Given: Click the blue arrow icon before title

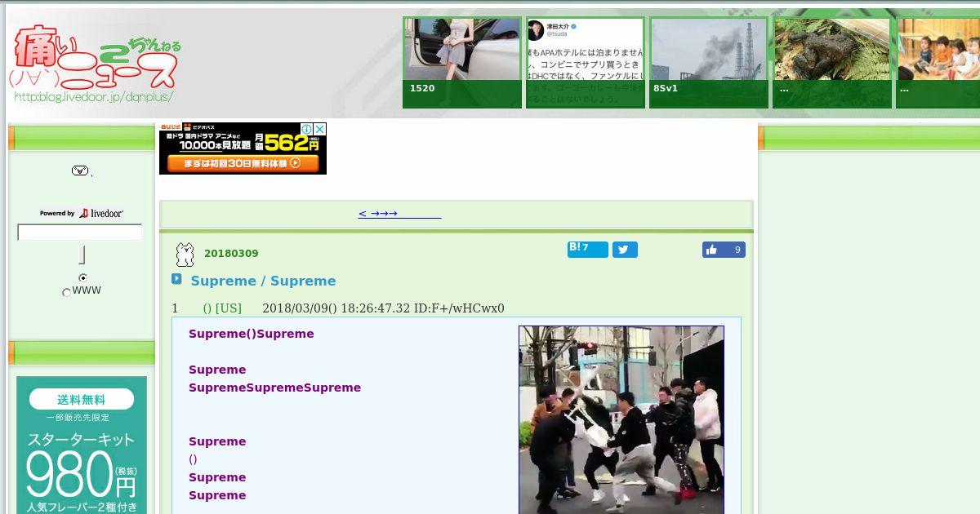Looking at the screenshot, I should click(x=176, y=279).
